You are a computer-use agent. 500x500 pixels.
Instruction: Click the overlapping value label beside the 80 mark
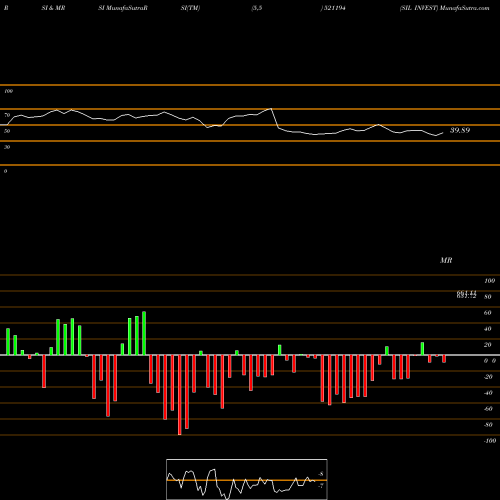tap(466, 294)
